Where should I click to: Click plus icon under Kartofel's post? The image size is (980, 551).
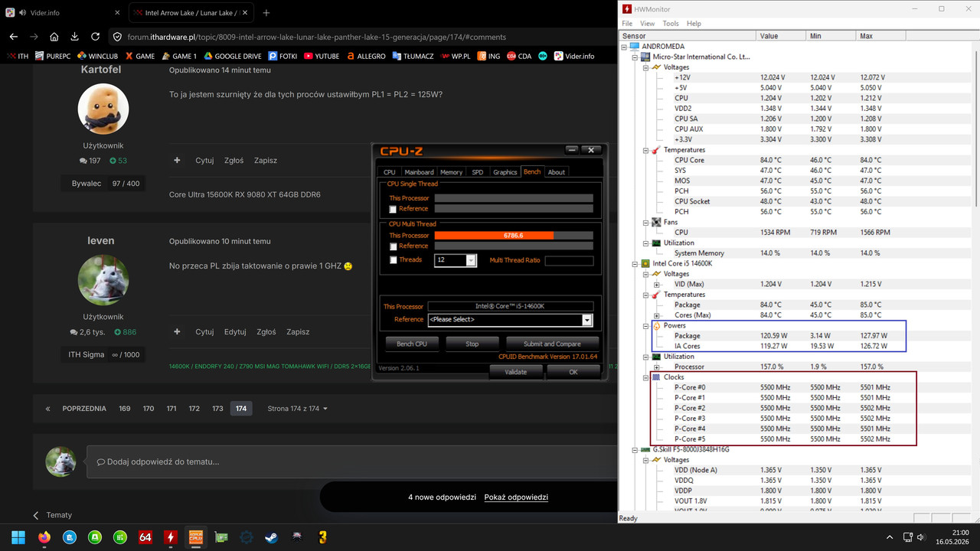pyautogui.click(x=177, y=160)
